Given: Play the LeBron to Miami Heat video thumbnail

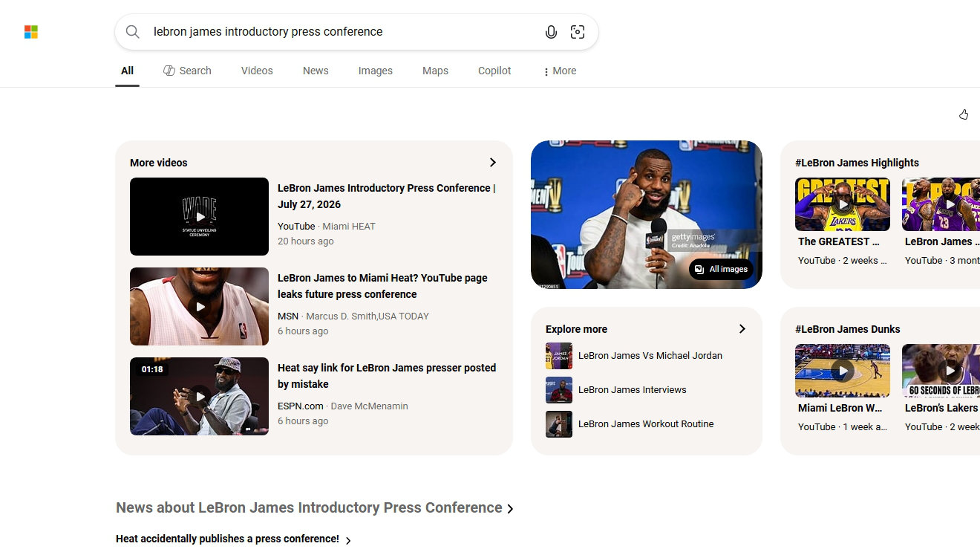Looking at the screenshot, I should [199, 306].
